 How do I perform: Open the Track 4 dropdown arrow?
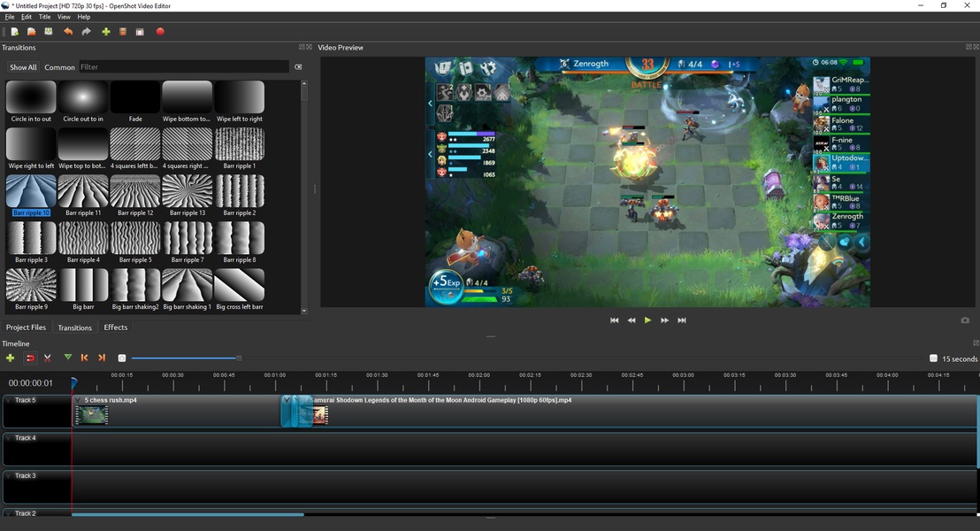click(x=9, y=438)
